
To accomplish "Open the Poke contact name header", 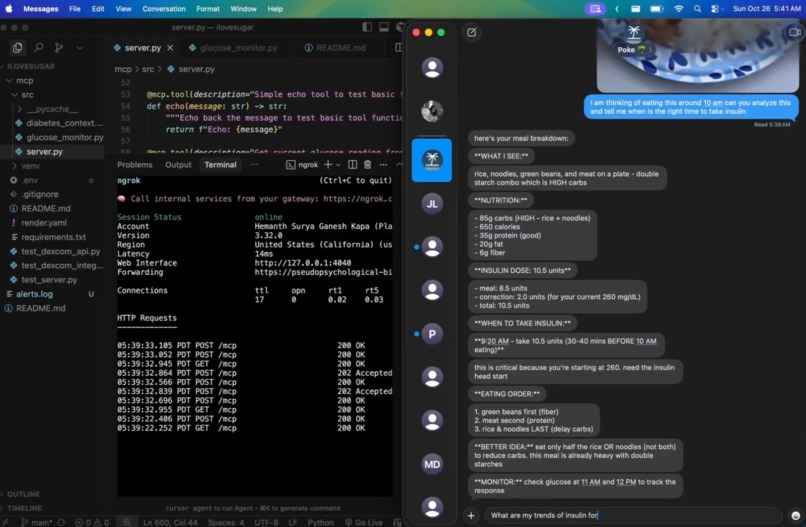I will 633,49.
